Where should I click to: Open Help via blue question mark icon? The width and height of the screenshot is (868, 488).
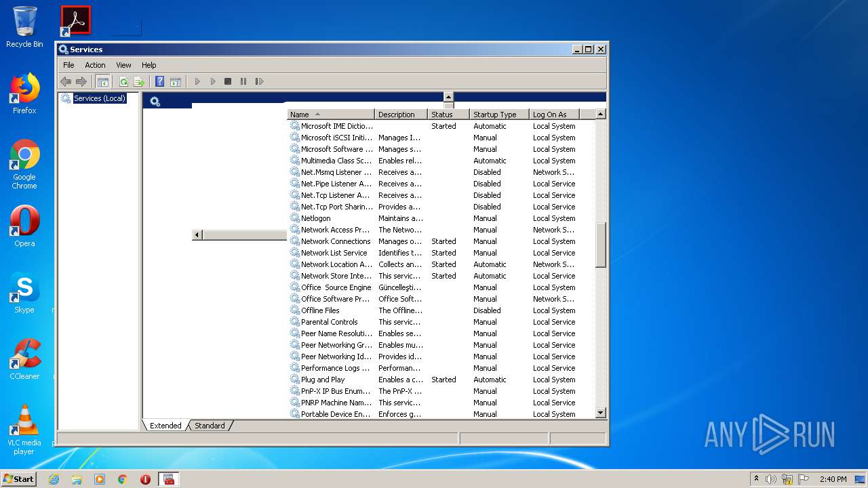(160, 81)
